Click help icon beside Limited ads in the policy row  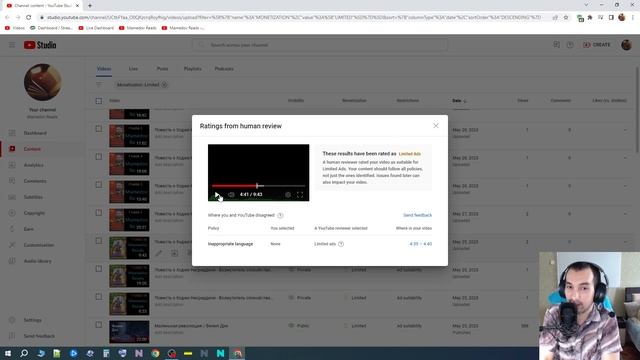[341, 244]
